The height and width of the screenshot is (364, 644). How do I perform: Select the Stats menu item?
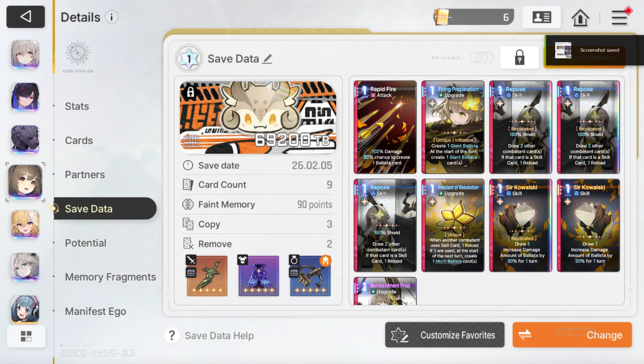click(77, 106)
